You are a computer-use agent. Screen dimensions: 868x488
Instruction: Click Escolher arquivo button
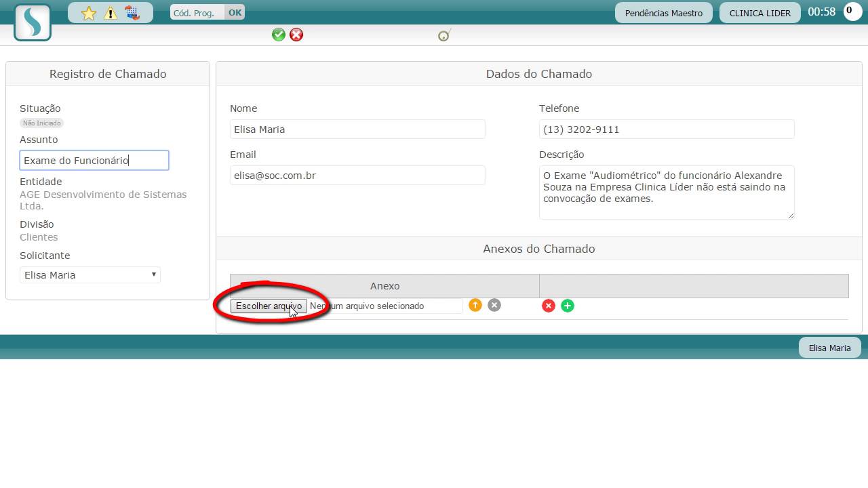[x=269, y=306]
